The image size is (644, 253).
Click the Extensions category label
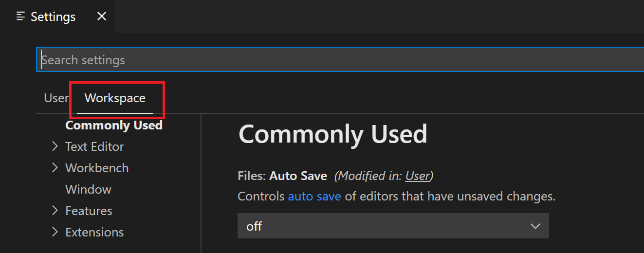[x=94, y=232]
